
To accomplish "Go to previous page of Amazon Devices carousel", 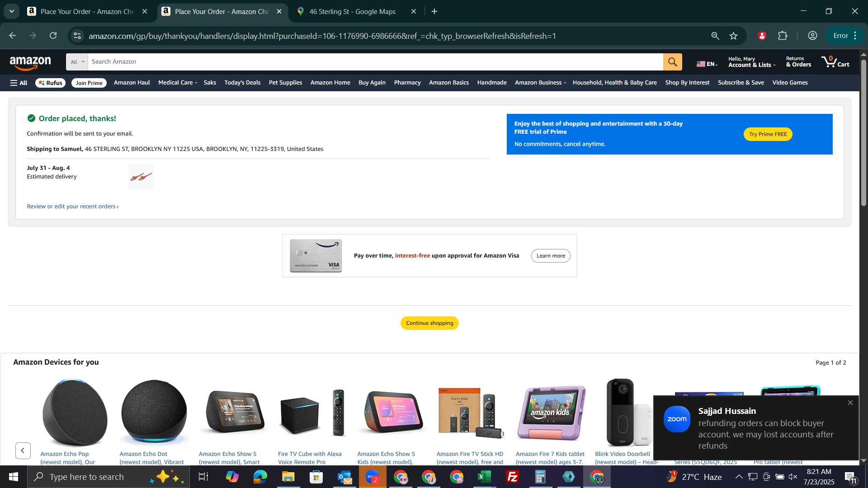I will coord(23,450).
